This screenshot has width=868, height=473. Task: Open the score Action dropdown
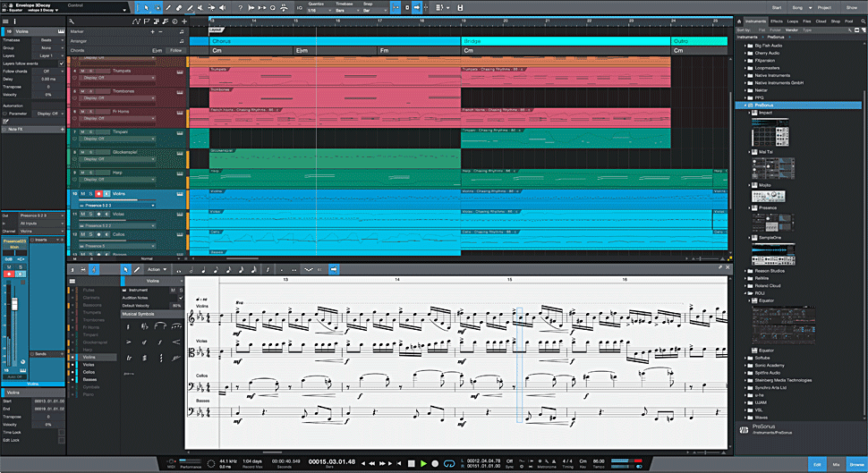[x=157, y=269]
